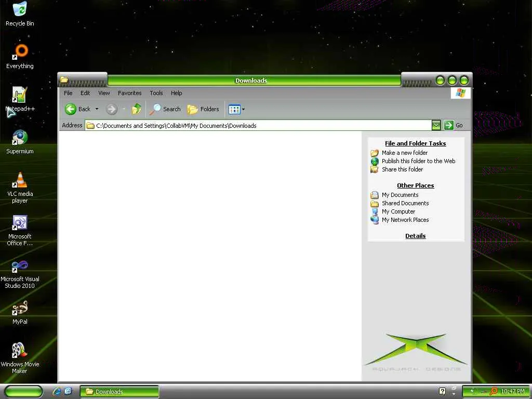Select the MyPal desktop shortcut
This screenshot has height=399, width=532.
click(x=20, y=312)
